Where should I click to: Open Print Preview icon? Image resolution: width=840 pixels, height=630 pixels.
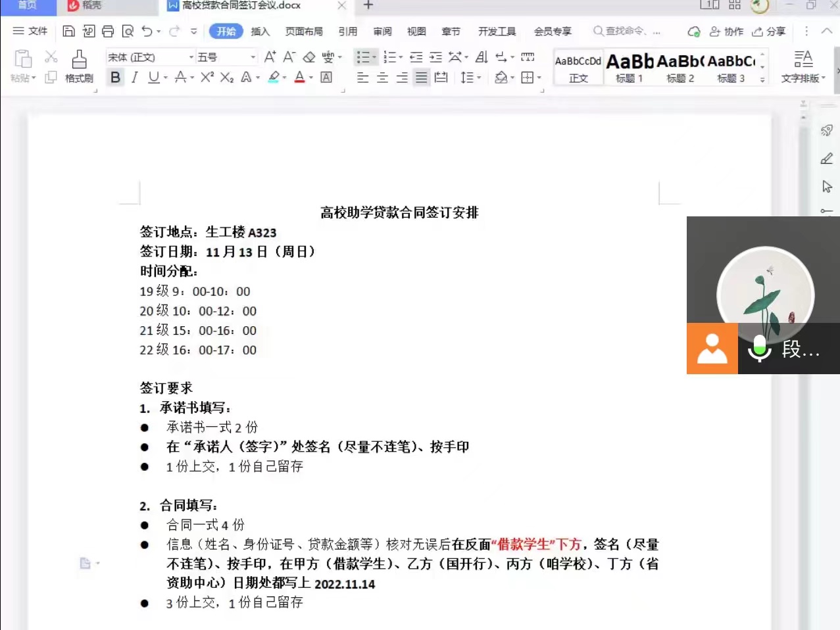(128, 31)
